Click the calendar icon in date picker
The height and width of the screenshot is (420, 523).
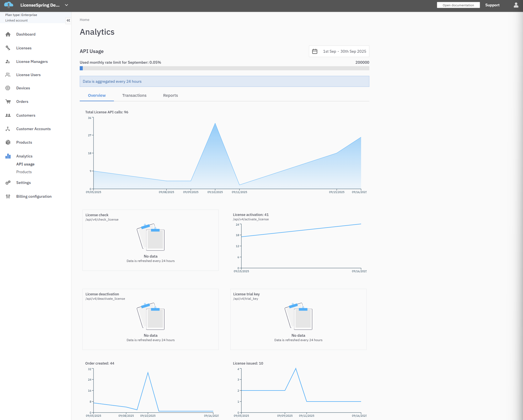[x=315, y=51]
